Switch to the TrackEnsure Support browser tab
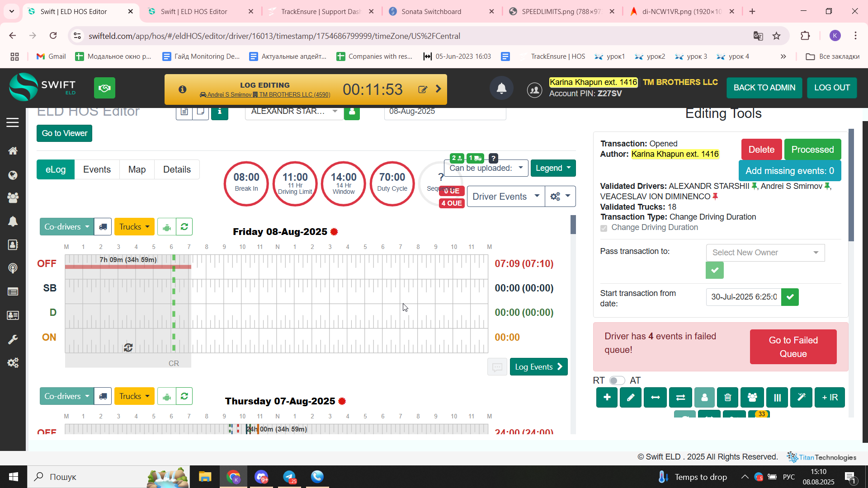 (321, 11)
